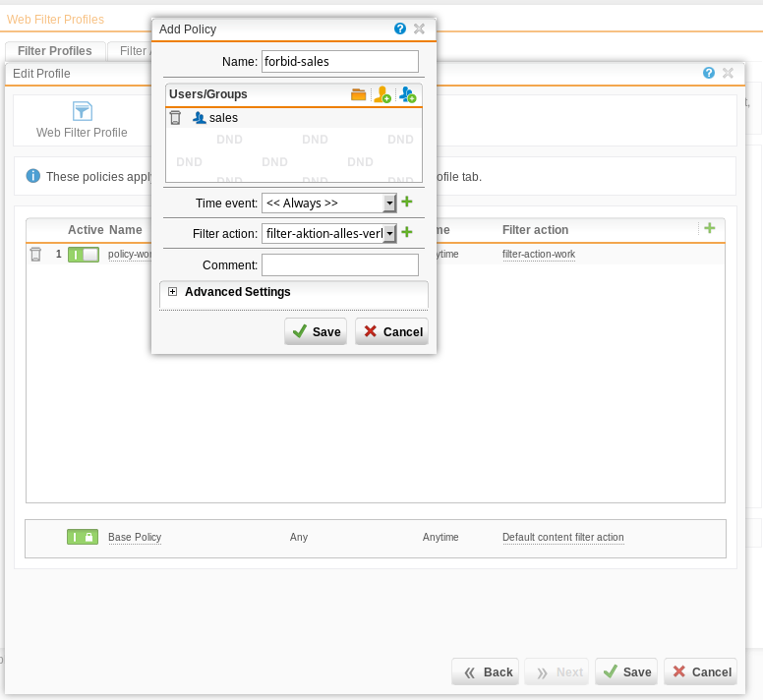Add a new time event with the plus icon
763x700 pixels.
tap(407, 203)
